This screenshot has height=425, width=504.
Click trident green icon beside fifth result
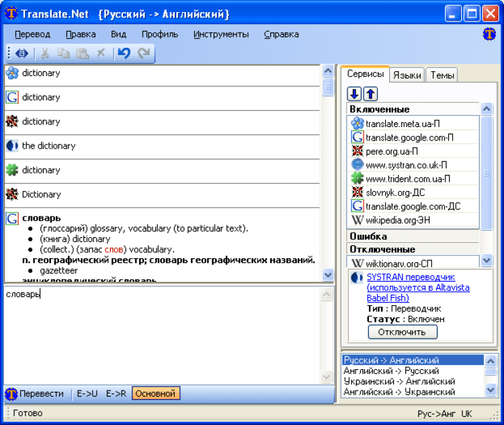coord(12,170)
